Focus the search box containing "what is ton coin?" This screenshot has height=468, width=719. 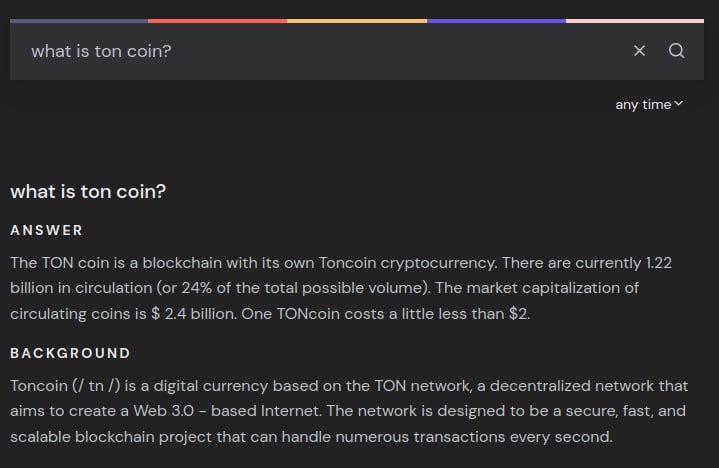pos(300,51)
